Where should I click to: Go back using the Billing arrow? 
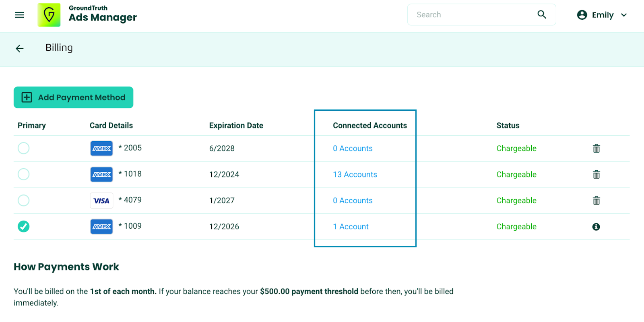coord(20,49)
